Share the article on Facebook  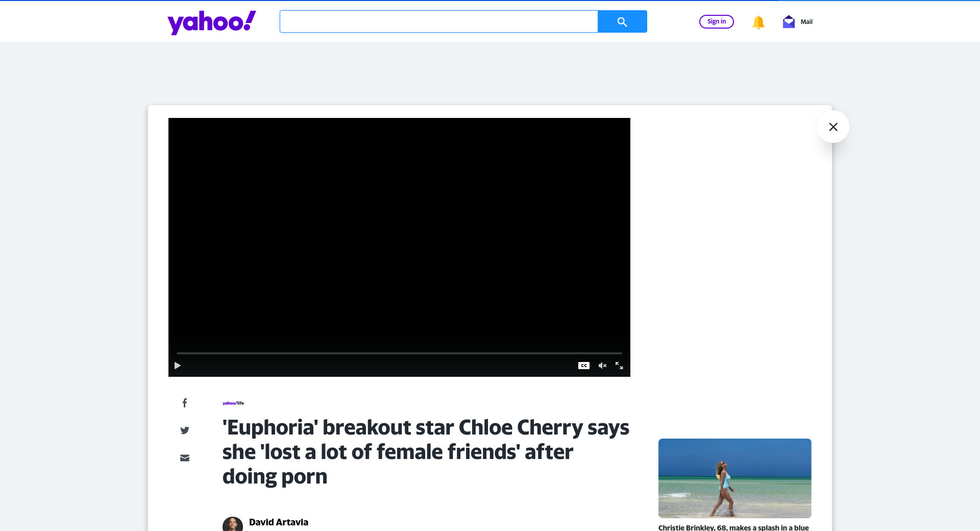coord(185,403)
